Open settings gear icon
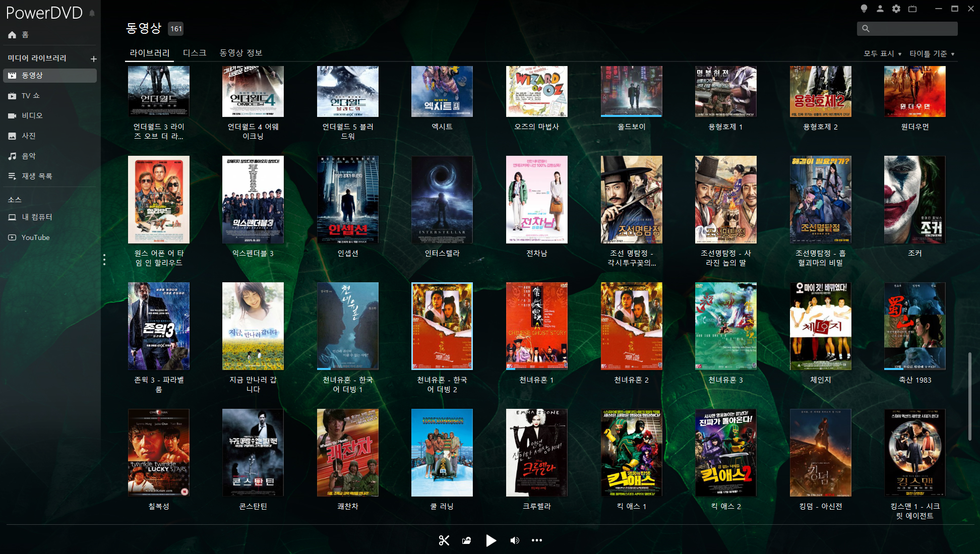 click(x=896, y=9)
